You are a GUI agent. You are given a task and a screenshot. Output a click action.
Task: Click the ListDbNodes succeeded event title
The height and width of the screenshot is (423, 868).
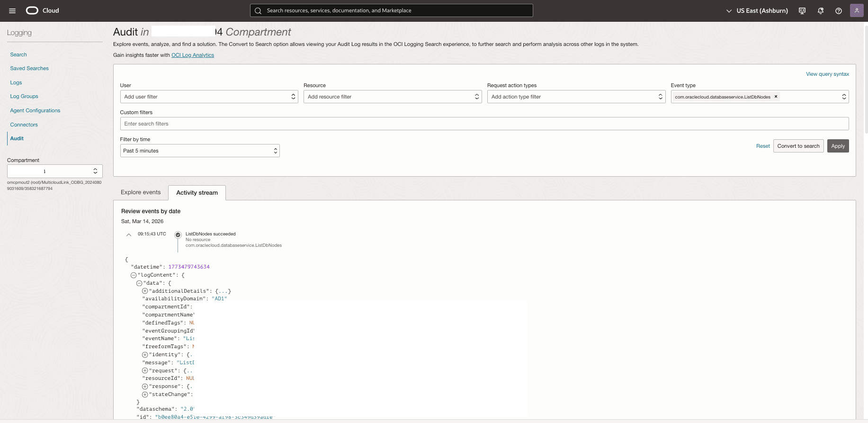coord(210,234)
